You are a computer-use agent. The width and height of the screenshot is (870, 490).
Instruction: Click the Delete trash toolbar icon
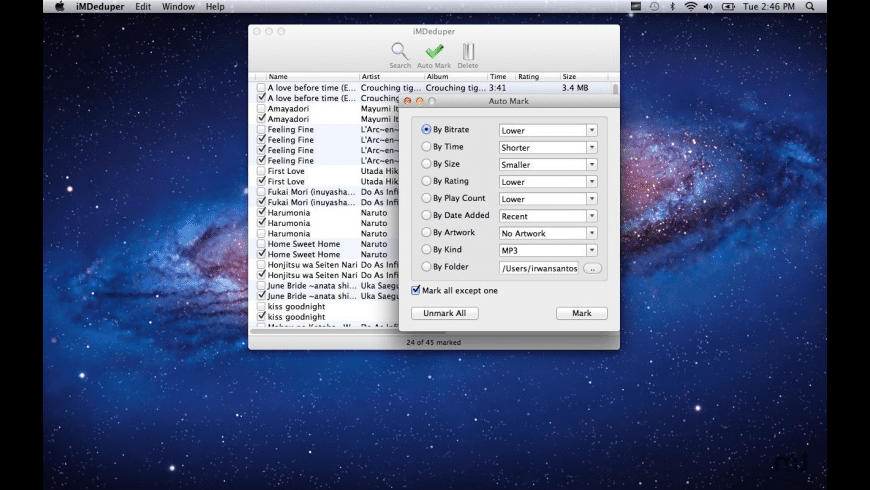click(468, 52)
